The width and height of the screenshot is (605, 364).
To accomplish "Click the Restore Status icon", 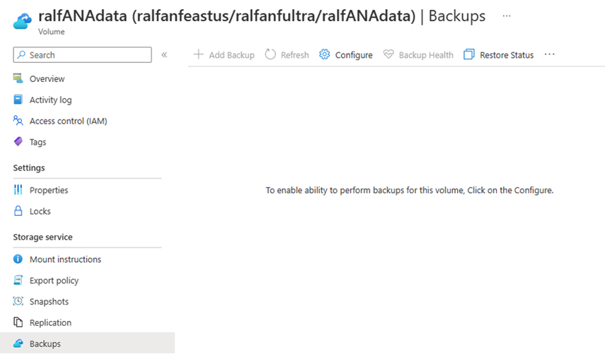I will tap(469, 54).
